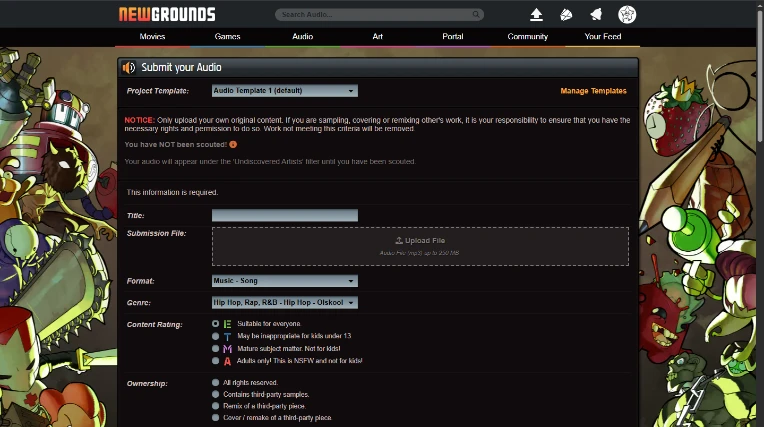Open the Movies menu
The image size is (764, 427).
pyautogui.click(x=152, y=37)
